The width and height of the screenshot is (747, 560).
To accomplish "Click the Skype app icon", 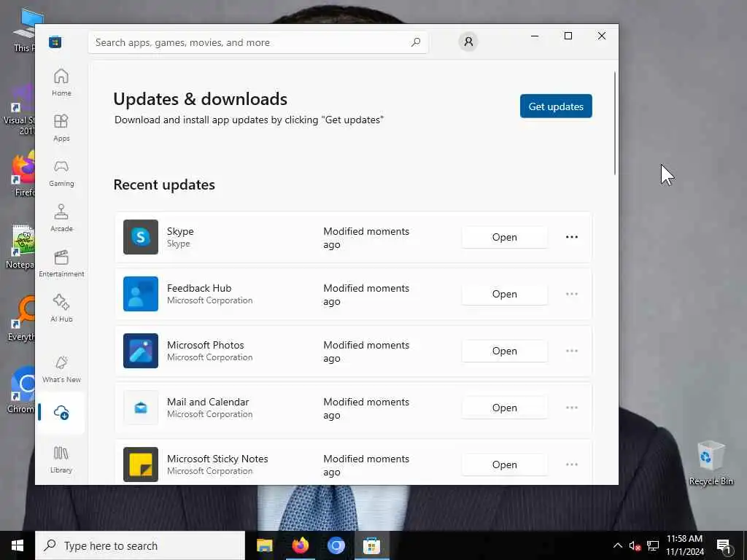I will [x=141, y=237].
